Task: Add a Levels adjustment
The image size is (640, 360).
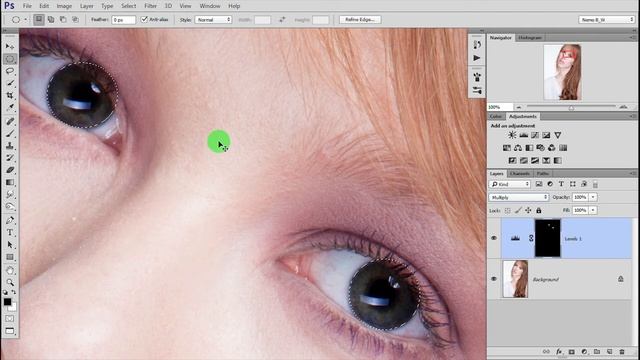Action: pos(523,135)
